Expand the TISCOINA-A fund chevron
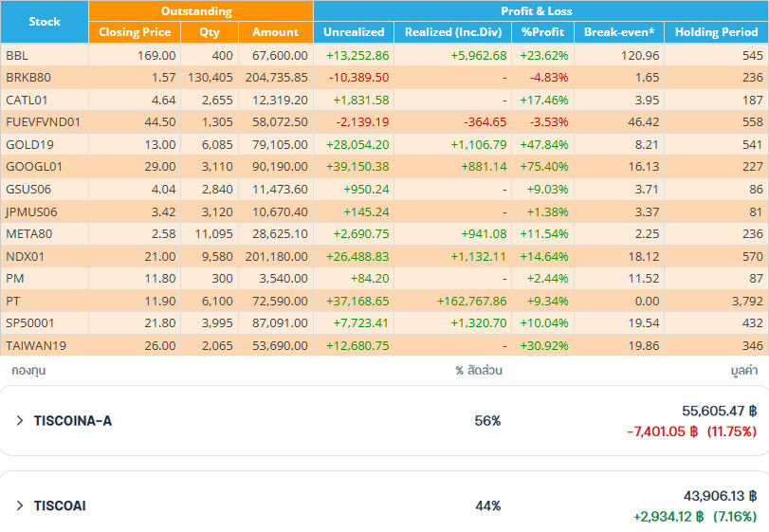 click(x=20, y=420)
